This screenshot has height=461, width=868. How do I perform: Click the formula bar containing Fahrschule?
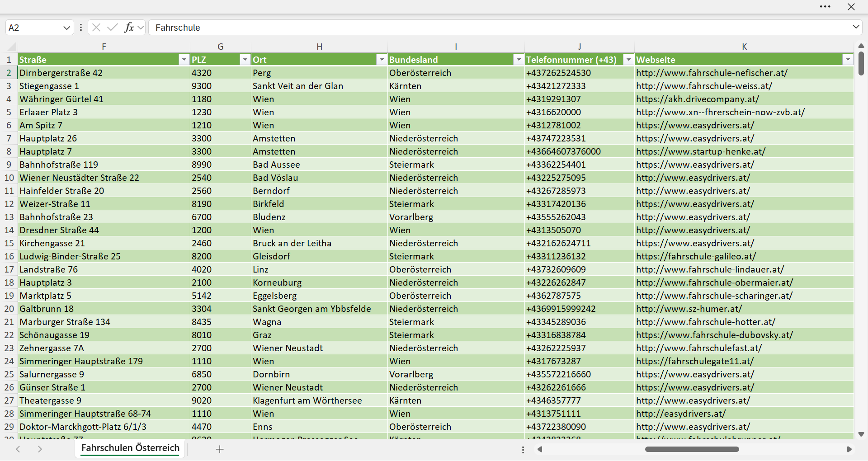[500, 28]
